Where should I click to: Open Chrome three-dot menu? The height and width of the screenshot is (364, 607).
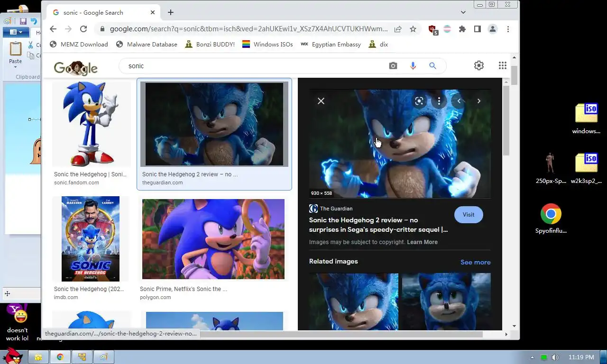pyautogui.click(x=508, y=29)
